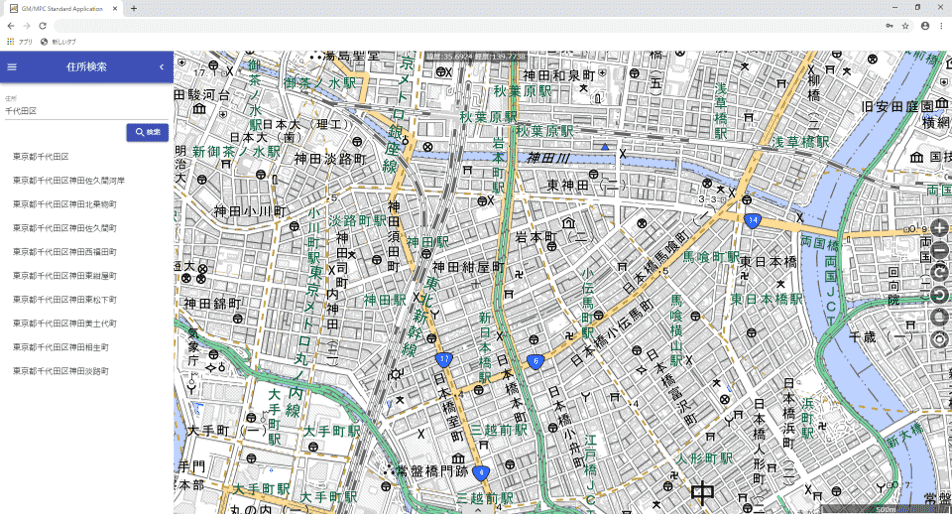The width and height of the screenshot is (952, 514).
Task: Select result 東京都千代田区神田北乗物町
Action: (64, 204)
